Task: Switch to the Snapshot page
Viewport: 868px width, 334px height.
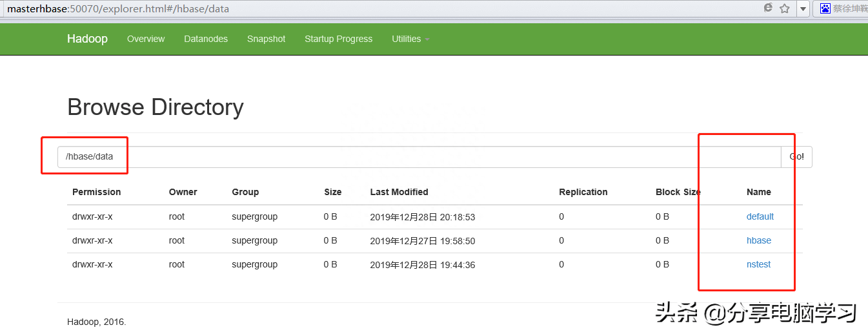Action: (x=266, y=39)
